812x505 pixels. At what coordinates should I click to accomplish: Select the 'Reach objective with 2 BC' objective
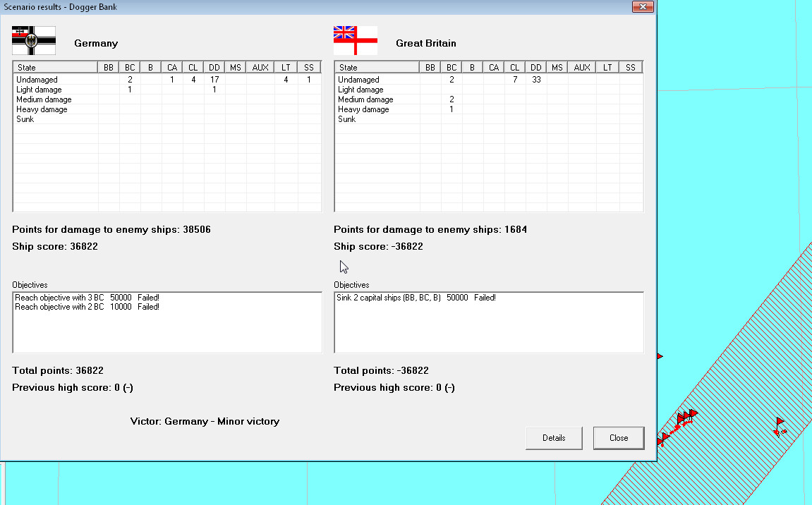click(87, 307)
